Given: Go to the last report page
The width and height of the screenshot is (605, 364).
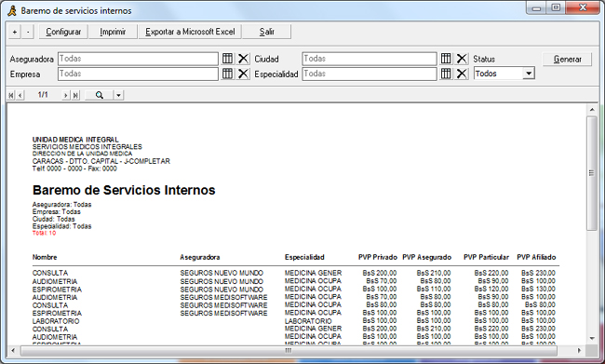Looking at the screenshot, I should tap(76, 95).
